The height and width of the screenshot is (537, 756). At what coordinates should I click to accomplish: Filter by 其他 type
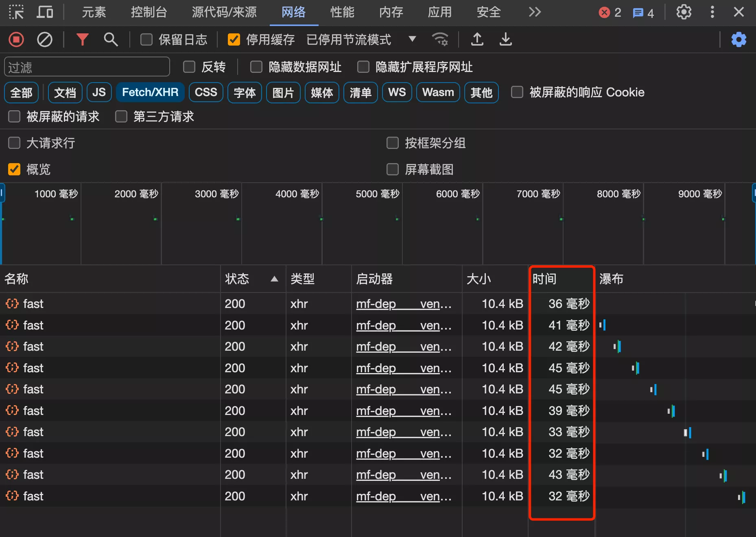pyautogui.click(x=481, y=92)
